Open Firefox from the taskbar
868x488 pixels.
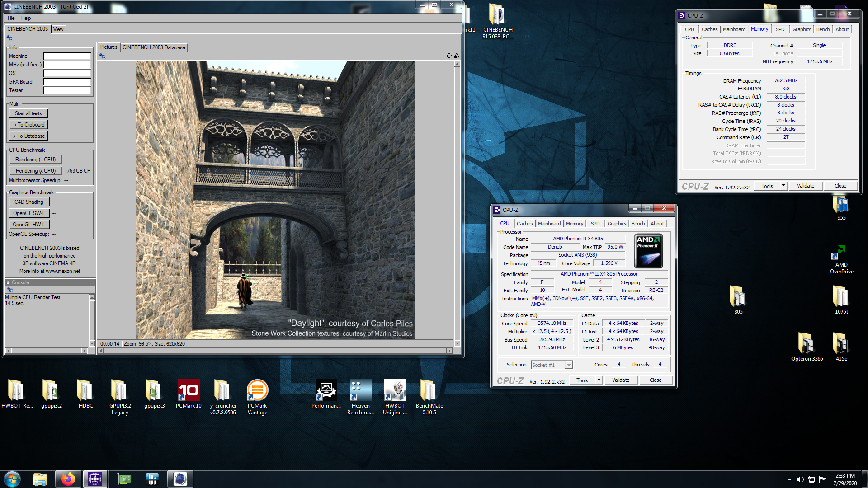click(x=68, y=479)
